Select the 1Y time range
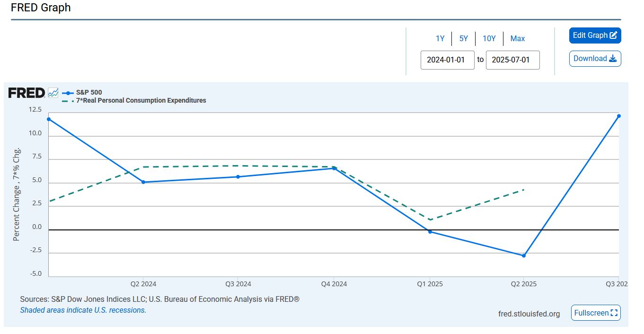The width and height of the screenshot is (644, 334). click(440, 39)
